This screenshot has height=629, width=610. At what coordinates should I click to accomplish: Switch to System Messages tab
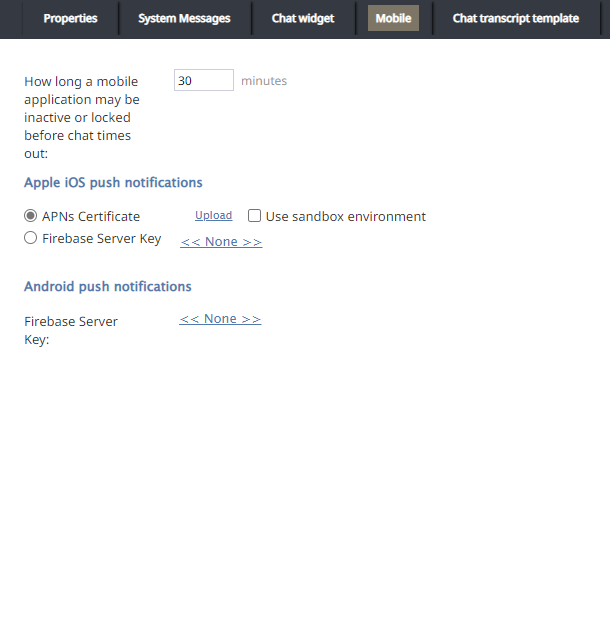pos(184,18)
